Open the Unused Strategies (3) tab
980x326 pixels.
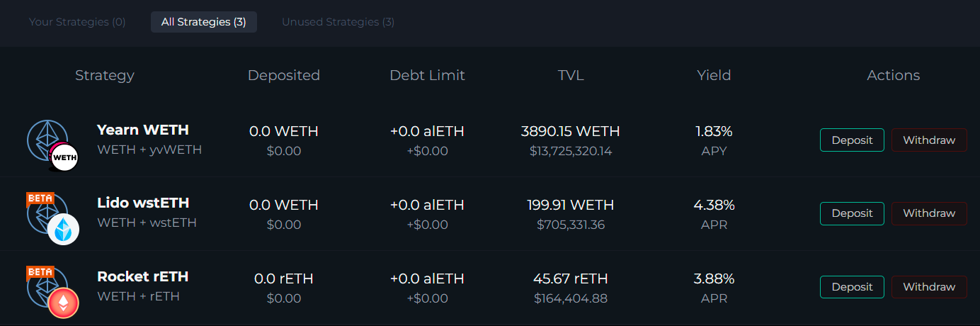click(338, 22)
